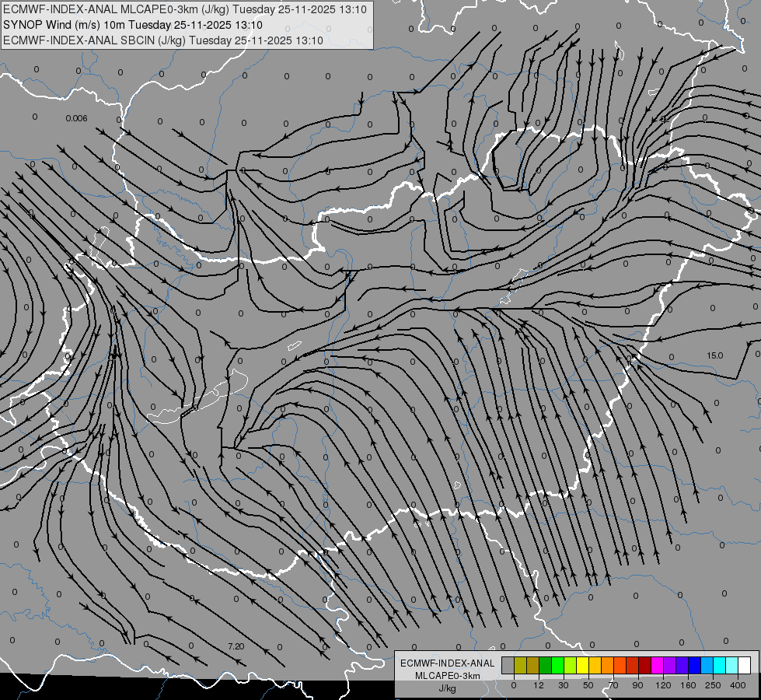This screenshot has width=761, height=700.
Task: Select the dark green legend swatch
Action: 546,666
